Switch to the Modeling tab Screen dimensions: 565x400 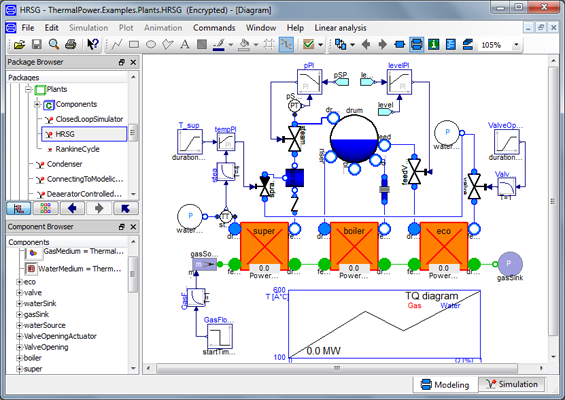(445, 385)
